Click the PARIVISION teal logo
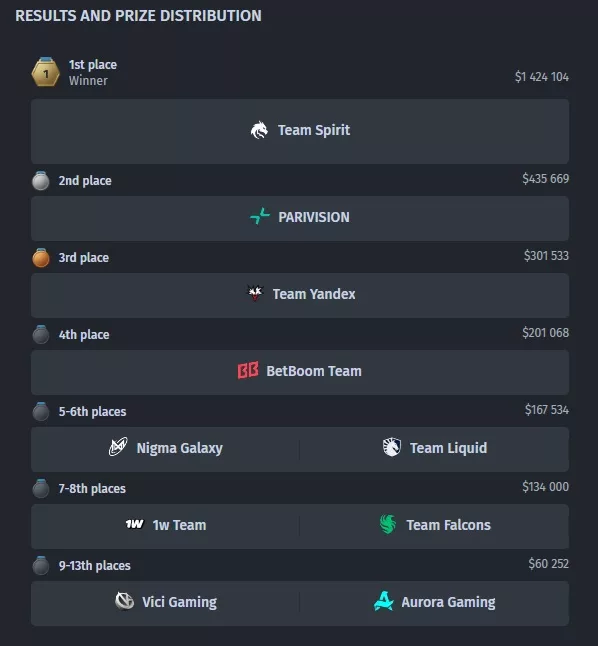The width and height of the screenshot is (598, 646). [260, 217]
